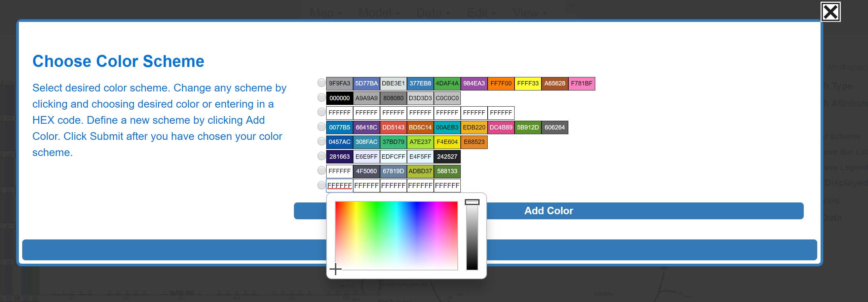Edit the 606264 dark gray swatch
The height and width of the screenshot is (302, 868).
click(555, 127)
